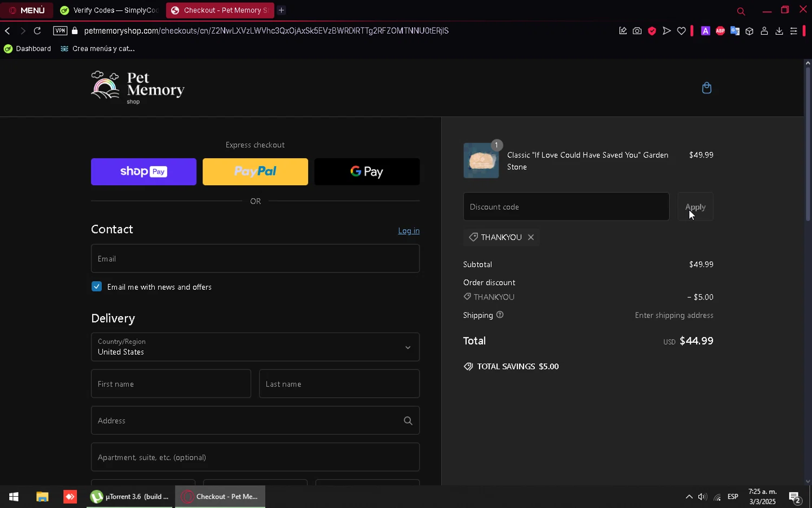Open the Dashboard bookmark
Viewport: 812px width, 508px height.
click(28, 49)
